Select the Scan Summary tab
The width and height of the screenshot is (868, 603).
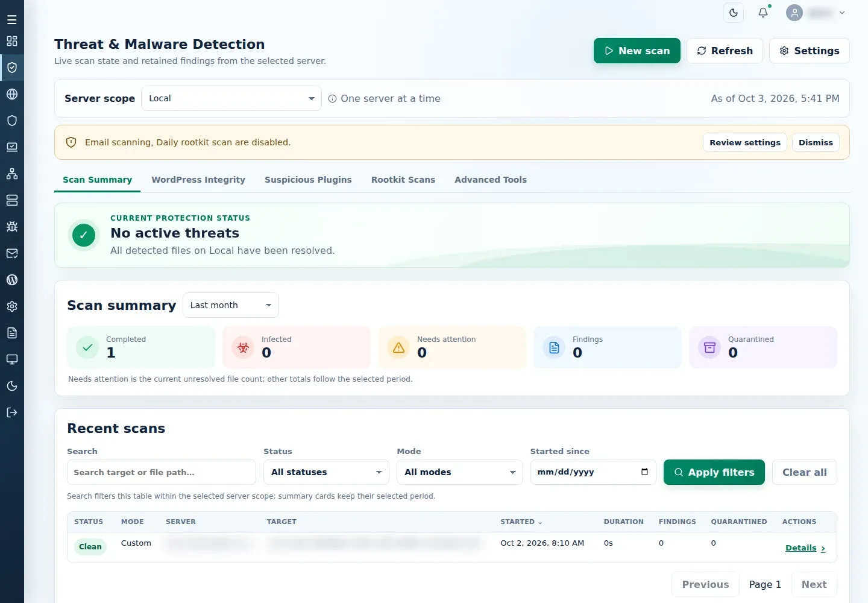98,180
